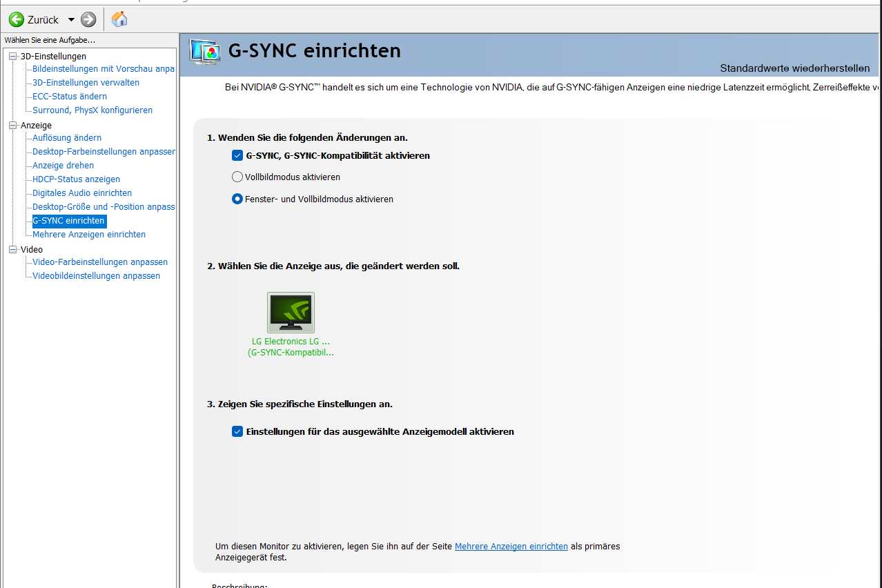Screen dimensions: 882x588
Task: Select G-SYNC einrichten in tree
Action: 69,221
